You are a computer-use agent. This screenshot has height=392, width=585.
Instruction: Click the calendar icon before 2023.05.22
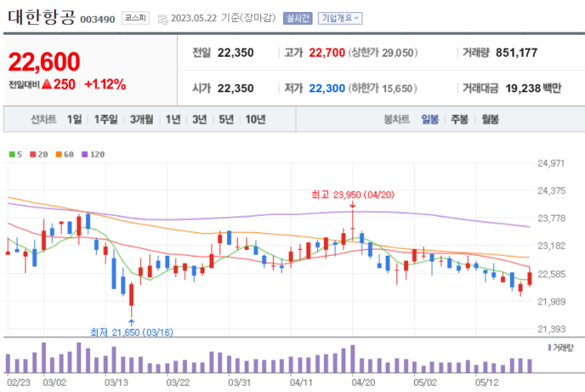coord(163,19)
